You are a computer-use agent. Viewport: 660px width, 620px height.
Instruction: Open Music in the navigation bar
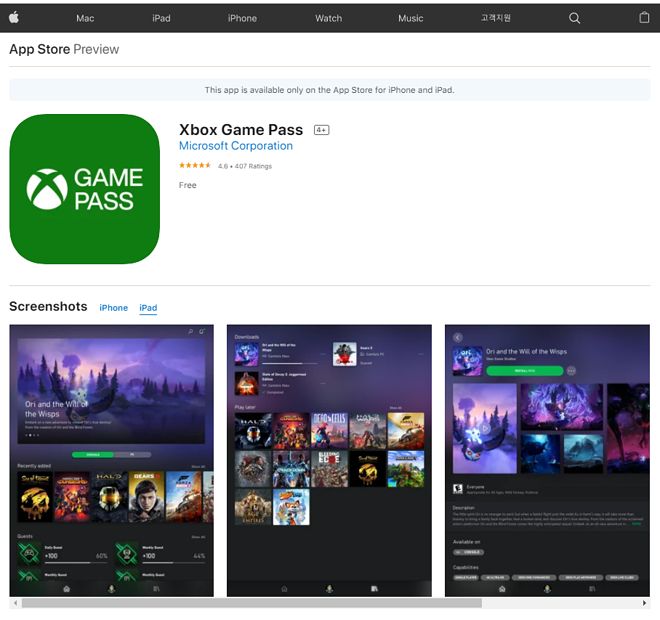[x=410, y=18]
